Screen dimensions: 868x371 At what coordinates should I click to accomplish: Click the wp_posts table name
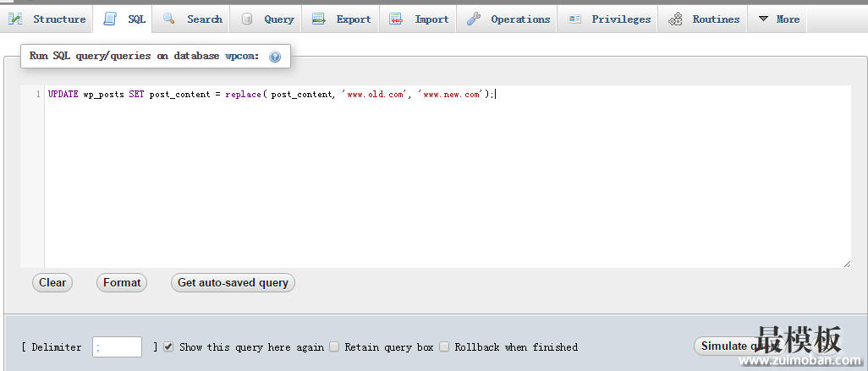[103, 95]
